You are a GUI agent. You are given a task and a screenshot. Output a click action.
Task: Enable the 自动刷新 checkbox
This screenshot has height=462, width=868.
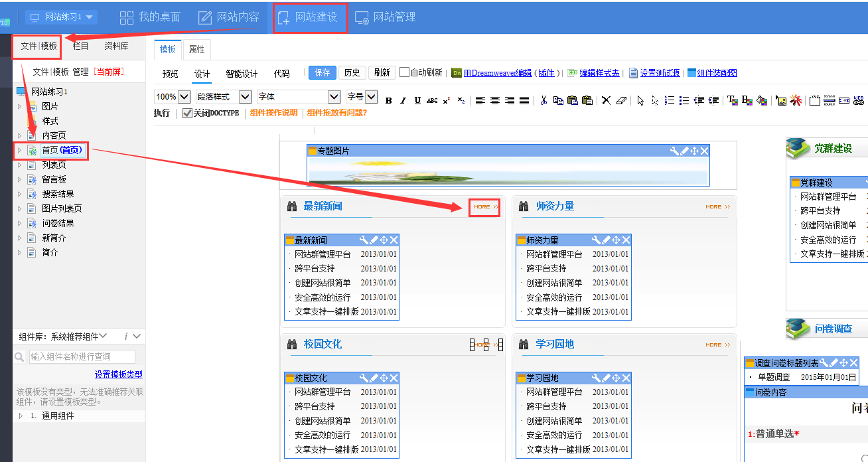(x=405, y=73)
